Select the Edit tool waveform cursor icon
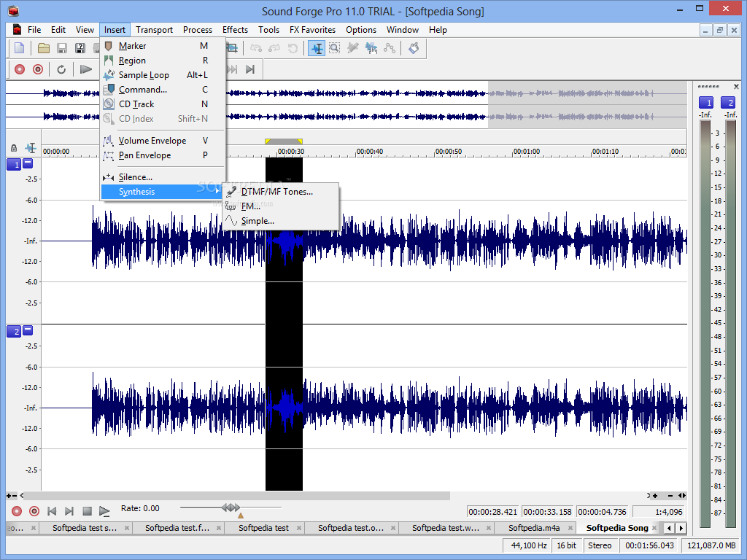This screenshot has height=560, width=747. click(317, 48)
